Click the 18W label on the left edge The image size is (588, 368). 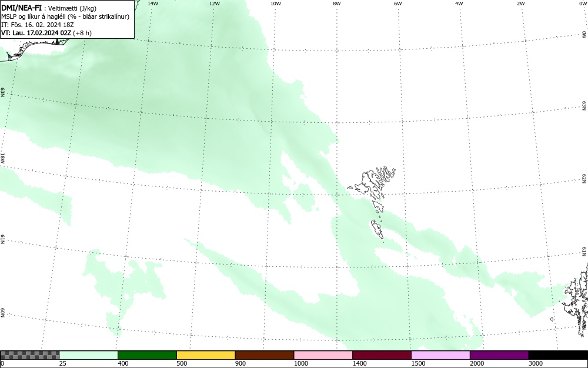[2, 158]
